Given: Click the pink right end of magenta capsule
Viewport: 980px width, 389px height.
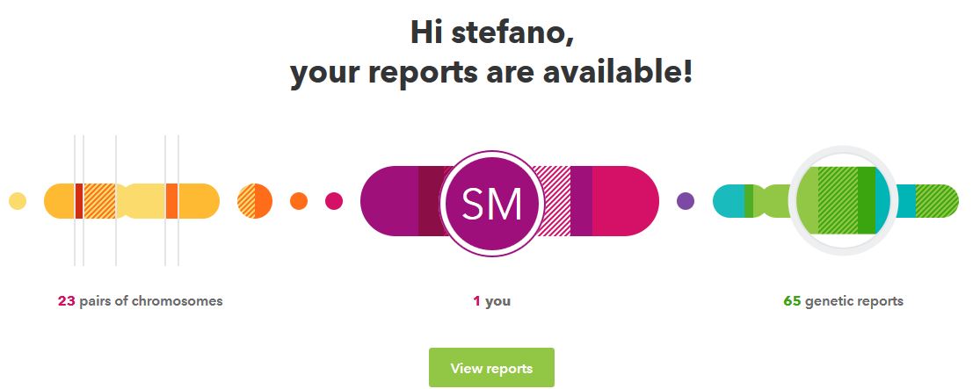Looking at the screenshot, I should pos(626,201).
